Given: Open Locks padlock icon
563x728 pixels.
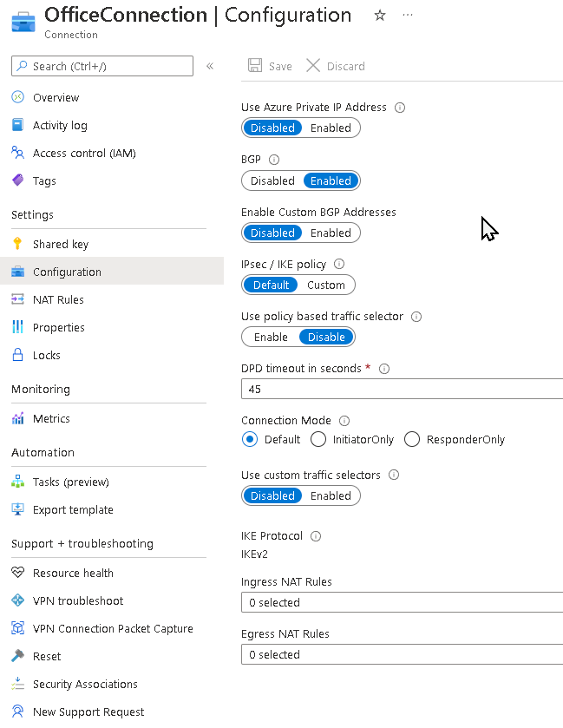Looking at the screenshot, I should 17,355.
